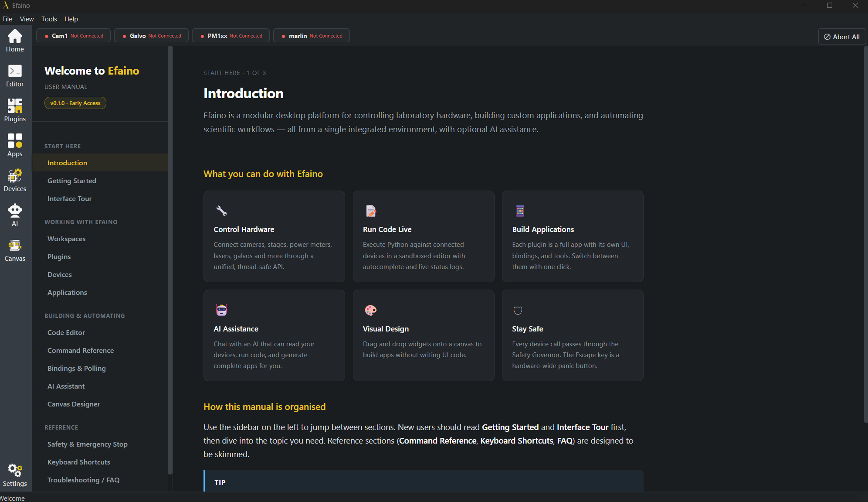The image size is (868, 502).
Task: Open the View menu
Action: pyautogui.click(x=27, y=19)
